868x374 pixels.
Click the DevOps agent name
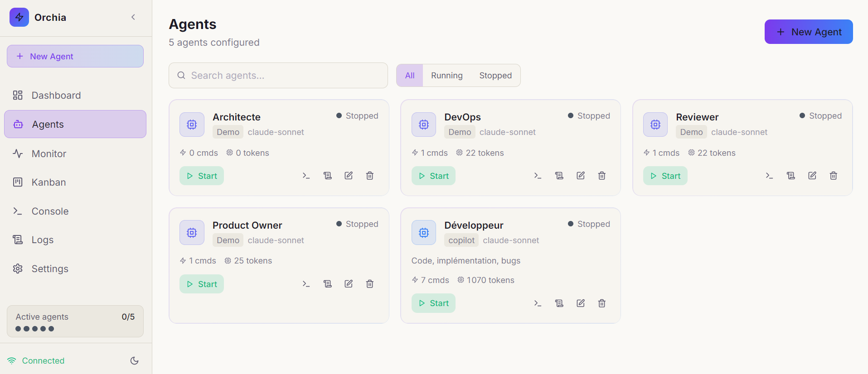[x=462, y=117]
